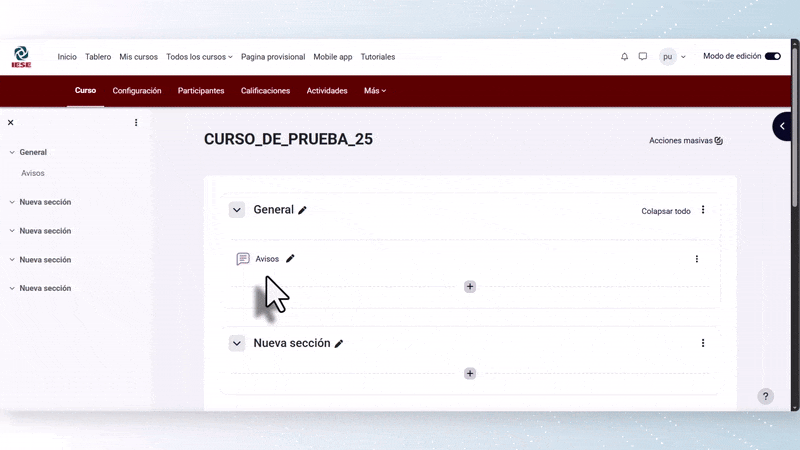Select Avisos in course index
The width and height of the screenshot is (800, 450).
point(33,173)
